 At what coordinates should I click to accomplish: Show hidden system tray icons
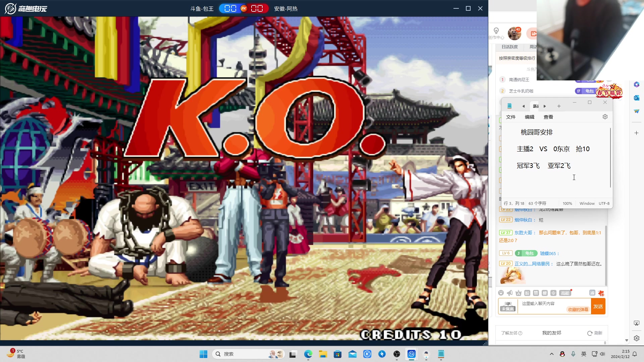pyautogui.click(x=552, y=354)
